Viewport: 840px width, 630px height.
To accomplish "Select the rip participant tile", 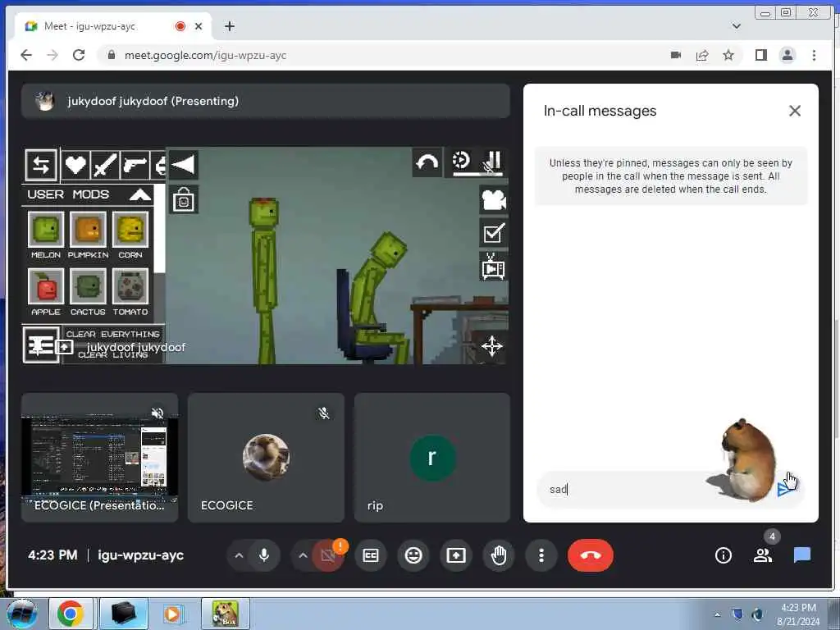I will [x=431, y=458].
